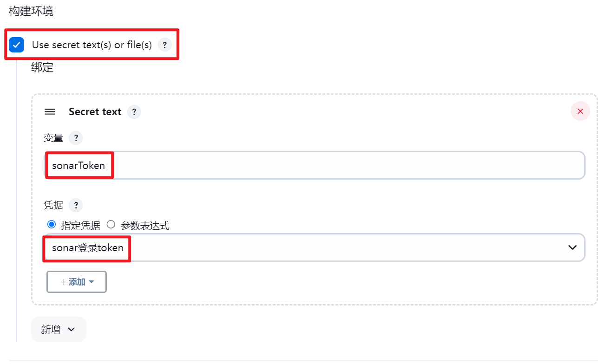Select the 指定凭据 radio button
The width and height of the screenshot is (612, 364).
pos(52,225)
